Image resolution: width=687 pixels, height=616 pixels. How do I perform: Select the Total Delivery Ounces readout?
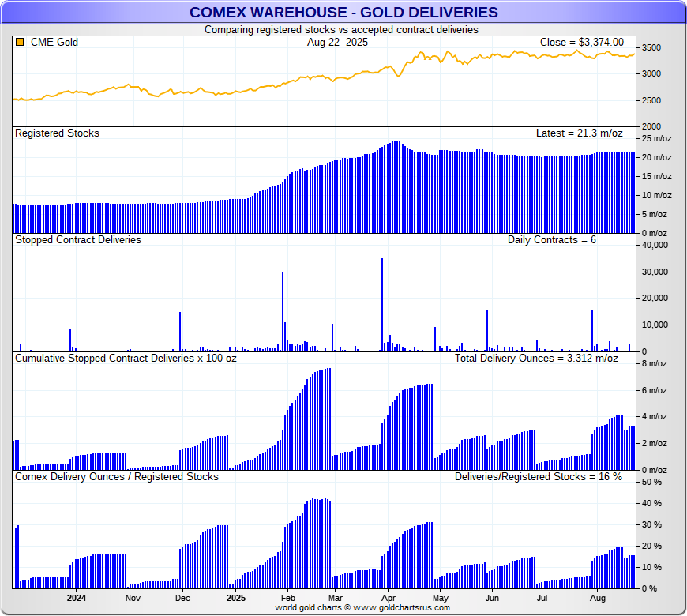(536, 359)
